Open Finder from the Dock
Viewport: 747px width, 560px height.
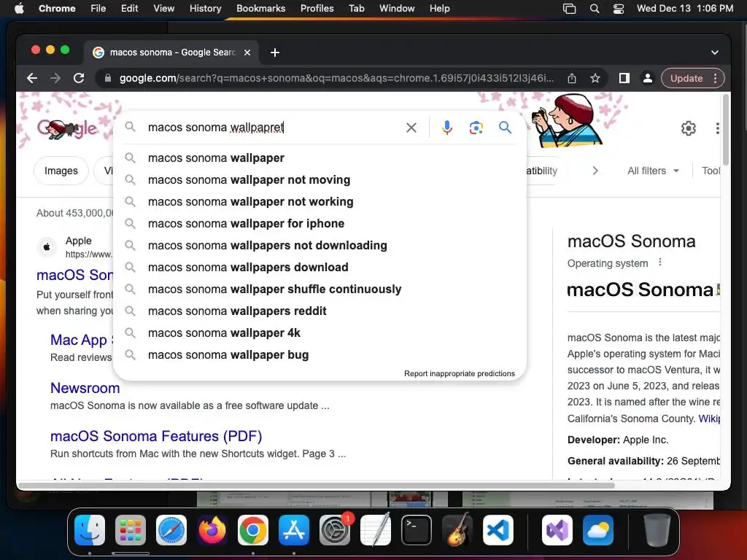(90, 530)
